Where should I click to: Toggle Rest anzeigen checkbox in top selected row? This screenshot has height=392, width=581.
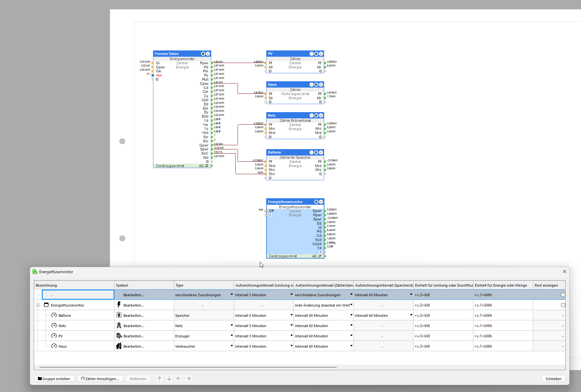[x=563, y=295]
